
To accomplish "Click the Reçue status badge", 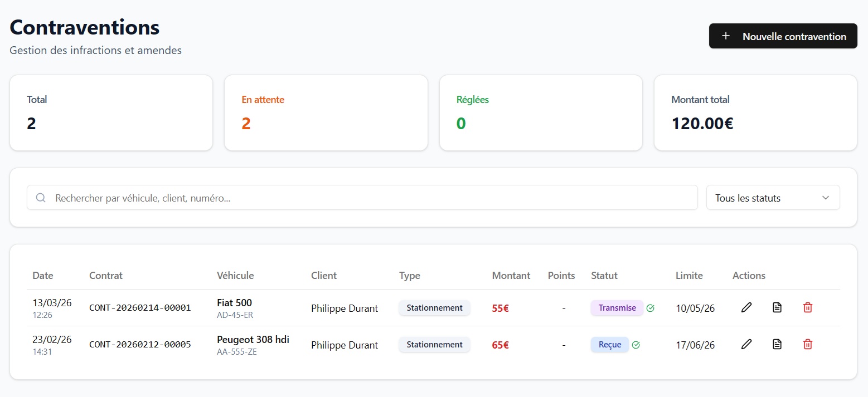I will coord(609,345).
